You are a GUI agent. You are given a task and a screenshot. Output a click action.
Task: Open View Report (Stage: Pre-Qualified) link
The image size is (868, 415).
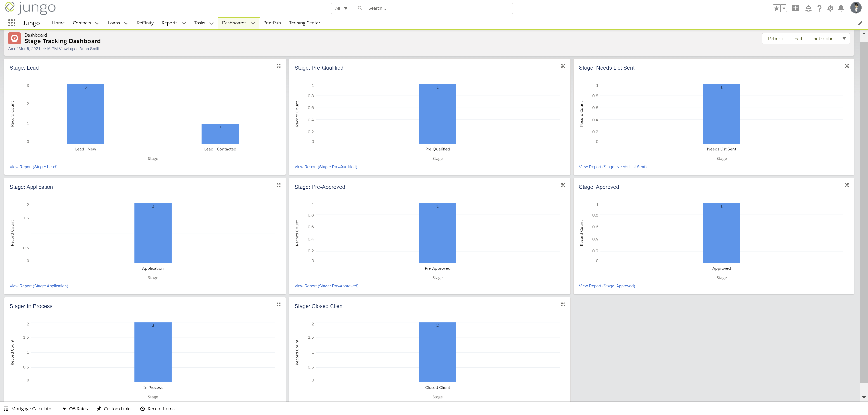click(326, 167)
